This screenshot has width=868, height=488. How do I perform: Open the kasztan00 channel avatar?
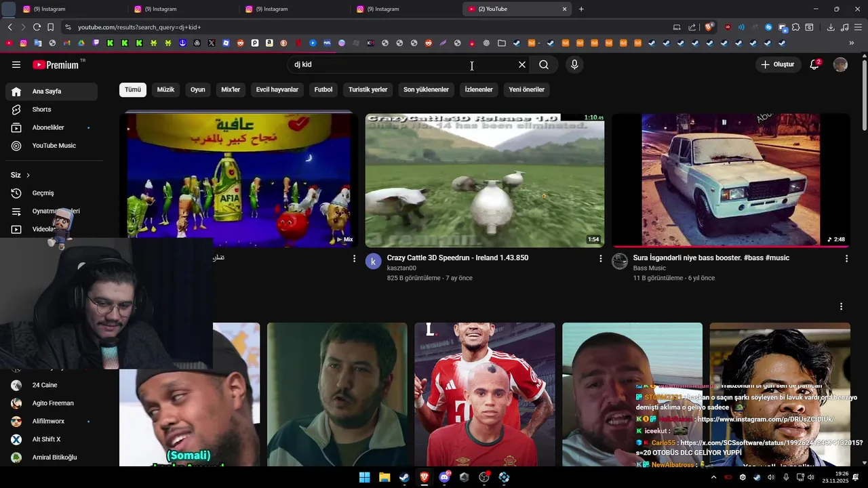[x=374, y=262]
